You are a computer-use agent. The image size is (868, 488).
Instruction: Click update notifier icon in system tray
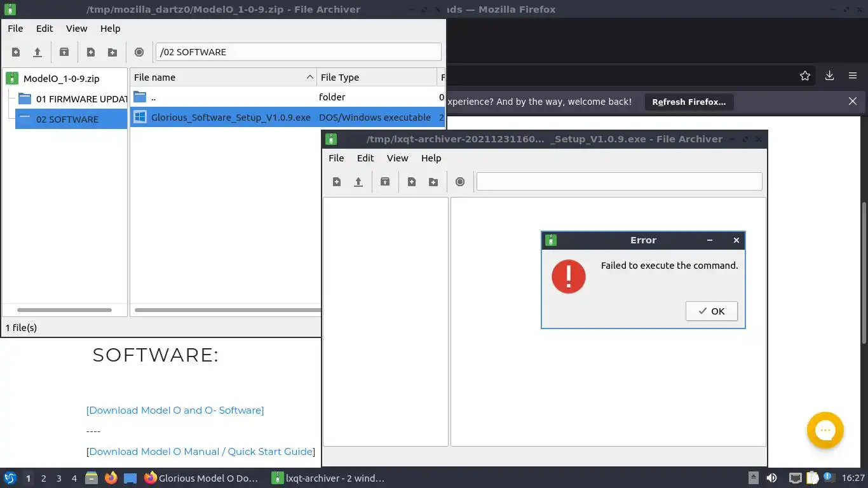point(829,478)
